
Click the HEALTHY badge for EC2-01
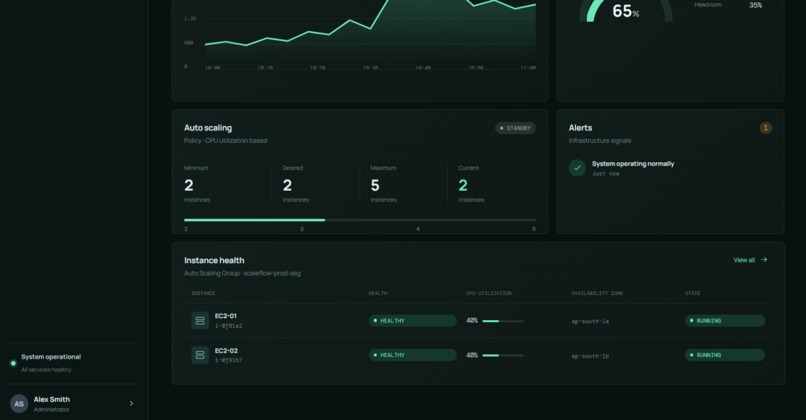(x=412, y=320)
